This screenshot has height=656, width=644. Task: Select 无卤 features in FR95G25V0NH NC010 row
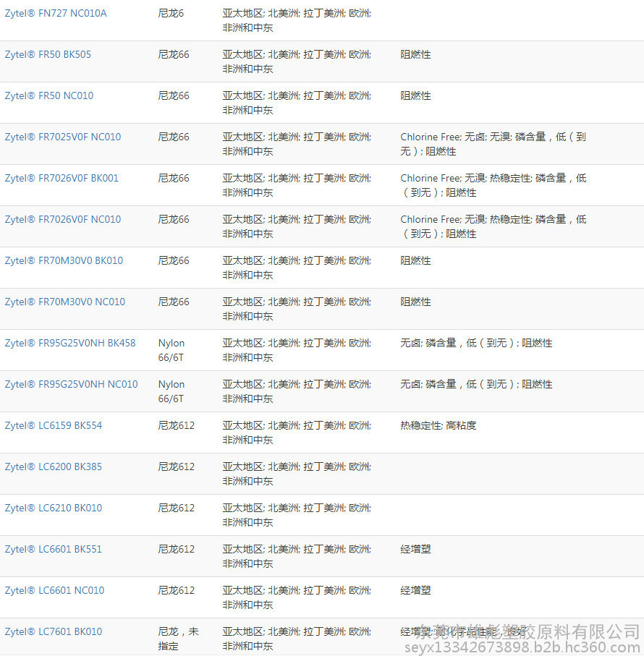click(476, 384)
